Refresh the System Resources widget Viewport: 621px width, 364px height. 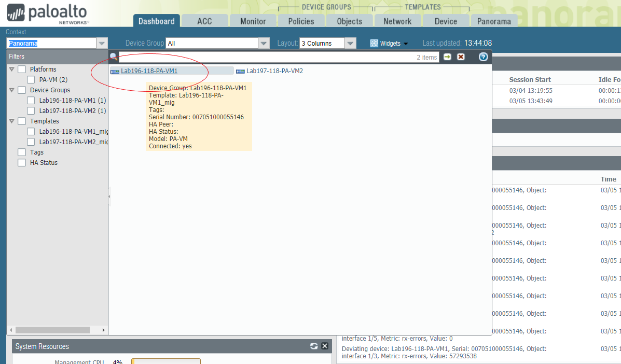point(313,346)
